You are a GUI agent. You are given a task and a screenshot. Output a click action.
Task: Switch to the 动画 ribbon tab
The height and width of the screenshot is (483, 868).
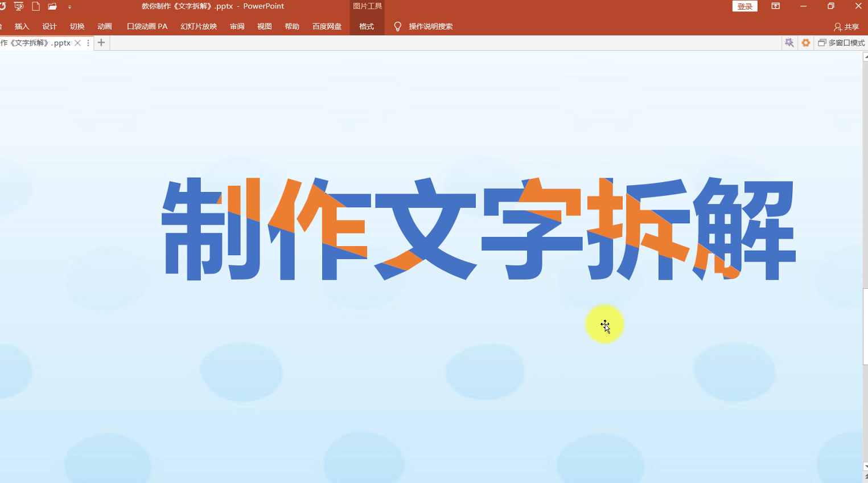(105, 27)
